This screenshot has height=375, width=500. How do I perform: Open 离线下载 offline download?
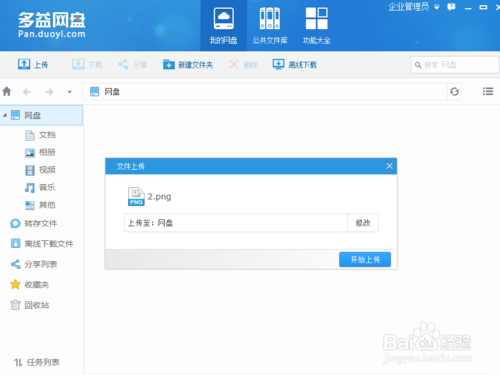coord(295,64)
